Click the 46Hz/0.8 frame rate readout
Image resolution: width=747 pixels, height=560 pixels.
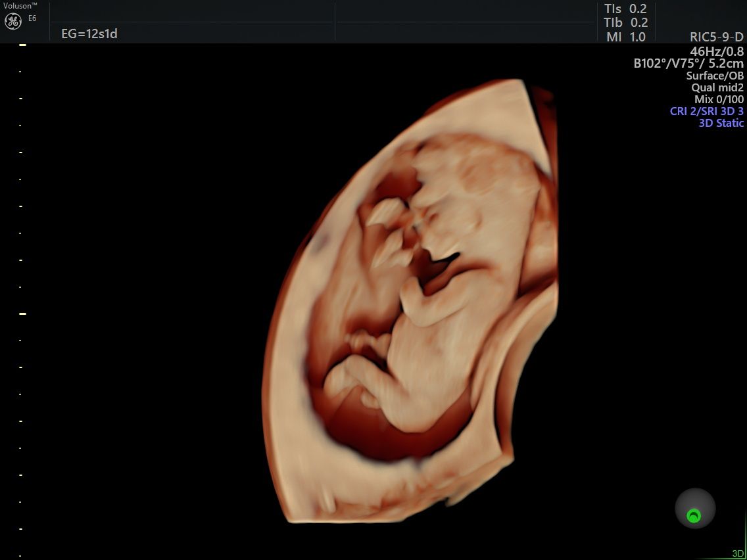717,51
